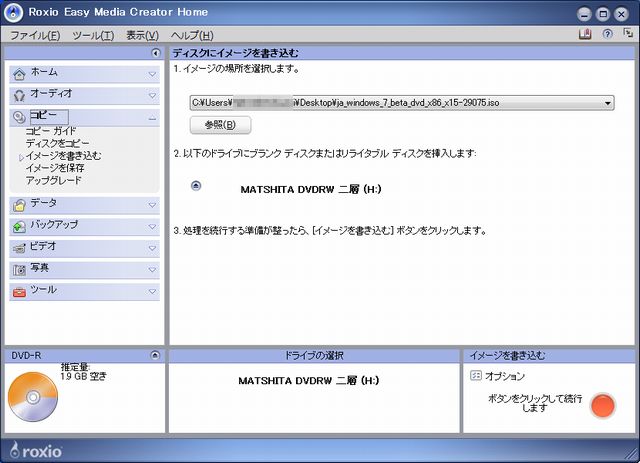Click the headphones Audio icon
This screenshot has width=640, height=463.
click(19, 96)
